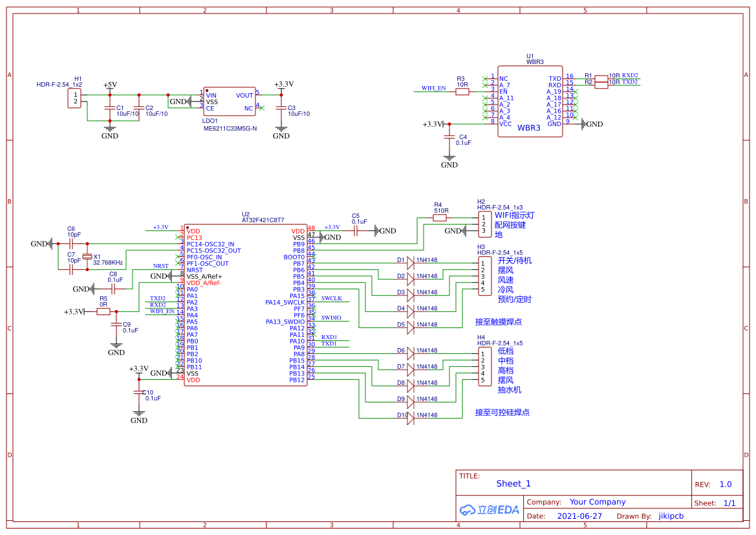This screenshot has height=535, width=756.
Task: Click the 2021-06-27 date field
Action: pyautogui.click(x=579, y=516)
